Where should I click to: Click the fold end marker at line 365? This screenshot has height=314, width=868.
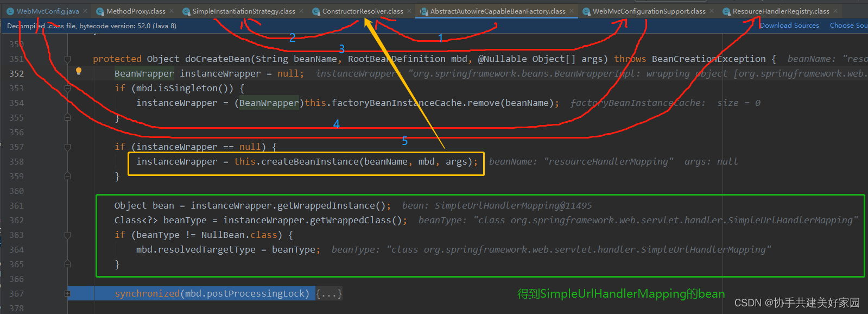[67, 264]
